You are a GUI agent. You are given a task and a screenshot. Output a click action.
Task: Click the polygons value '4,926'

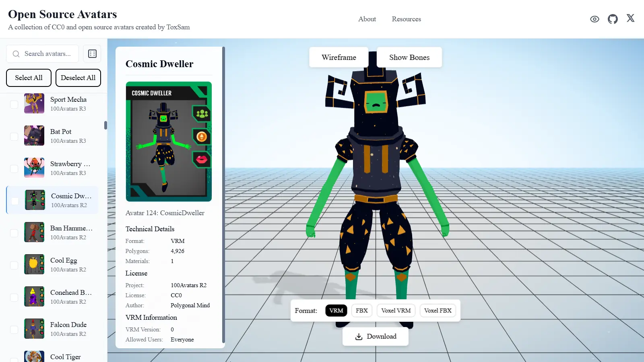point(178,251)
